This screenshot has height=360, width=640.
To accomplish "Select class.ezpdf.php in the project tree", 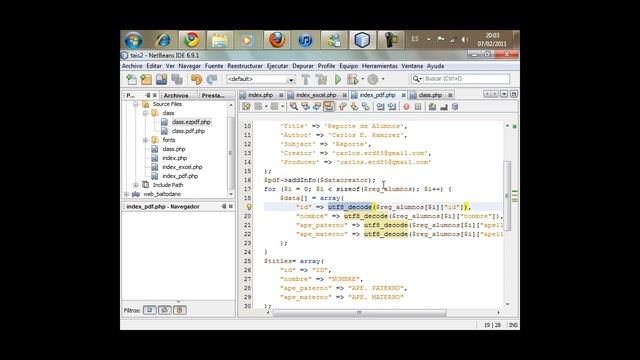I will 191,122.
